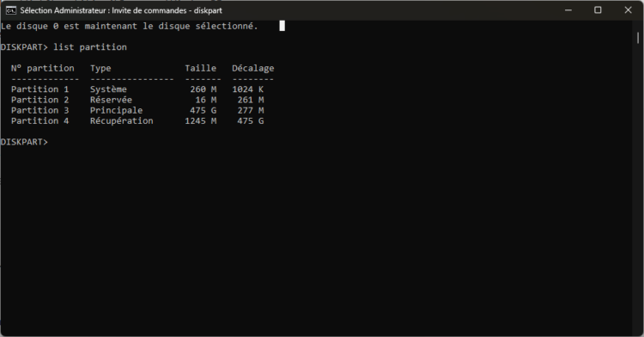Select the 'Partition 1' row label
The width and height of the screenshot is (644, 337).
(x=39, y=89)
